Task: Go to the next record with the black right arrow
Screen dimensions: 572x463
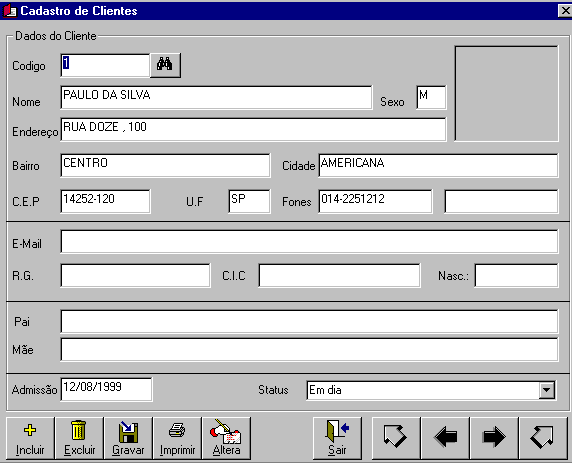Action: click(494, 438)
